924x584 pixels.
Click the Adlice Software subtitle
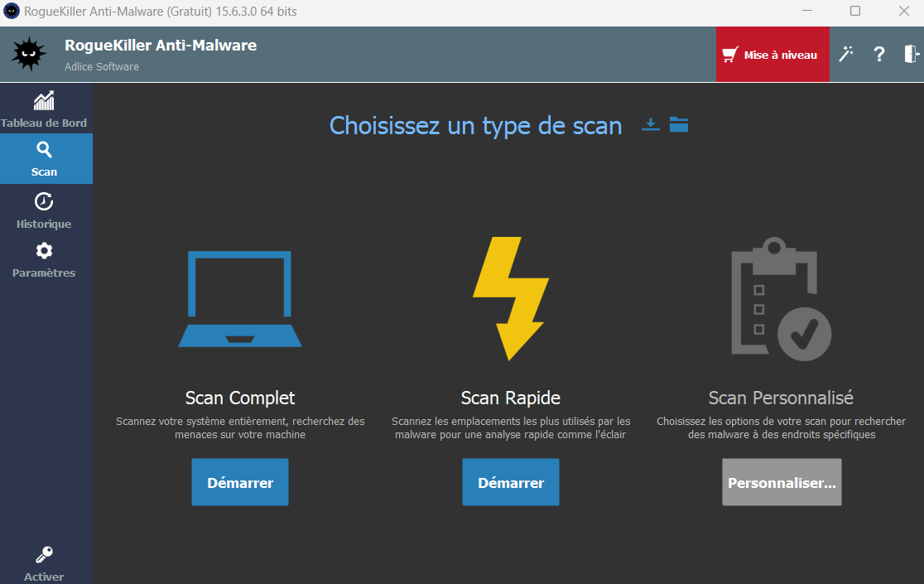pyautogui.click(x=102, y=66)
